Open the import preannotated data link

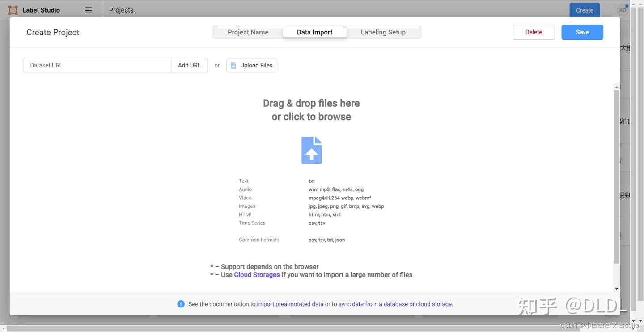coord(290,304)
